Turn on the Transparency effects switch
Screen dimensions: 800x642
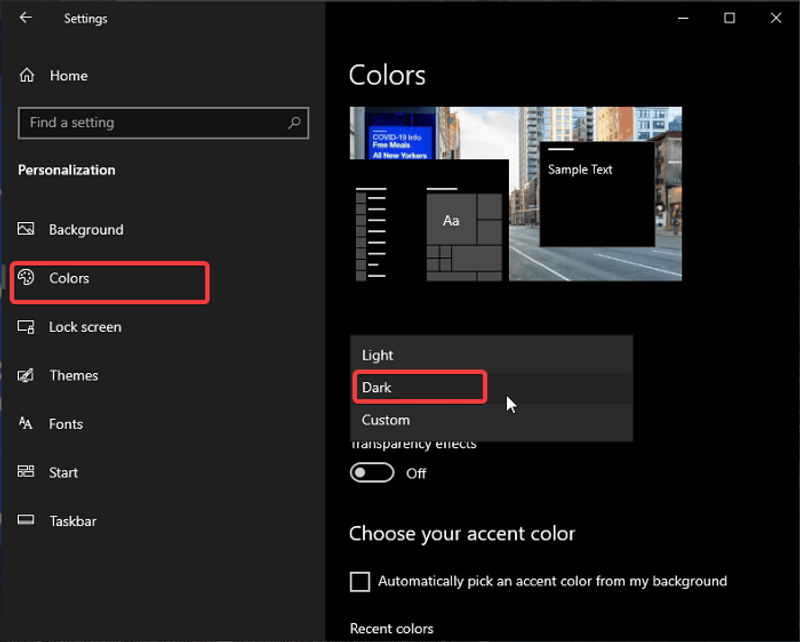point(372,473)
